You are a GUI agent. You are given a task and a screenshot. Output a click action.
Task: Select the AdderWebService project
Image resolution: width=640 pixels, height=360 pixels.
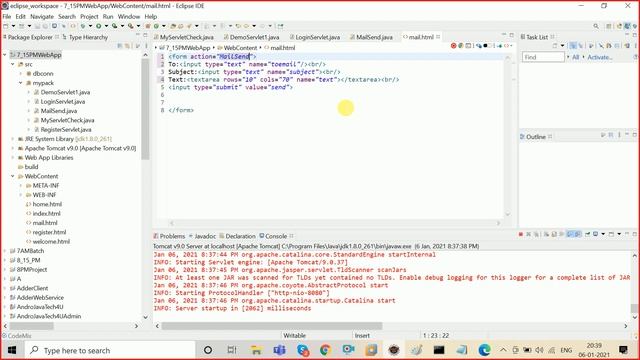coord(40,298)
